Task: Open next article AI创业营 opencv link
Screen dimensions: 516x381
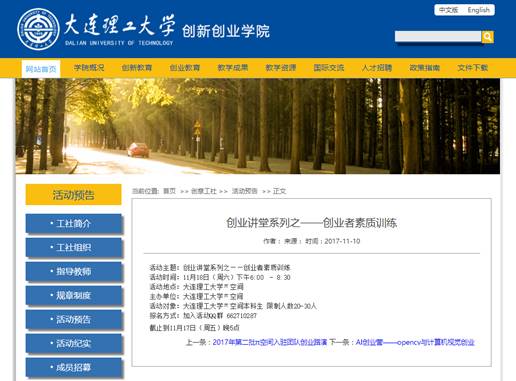Action: click(415, 342)
